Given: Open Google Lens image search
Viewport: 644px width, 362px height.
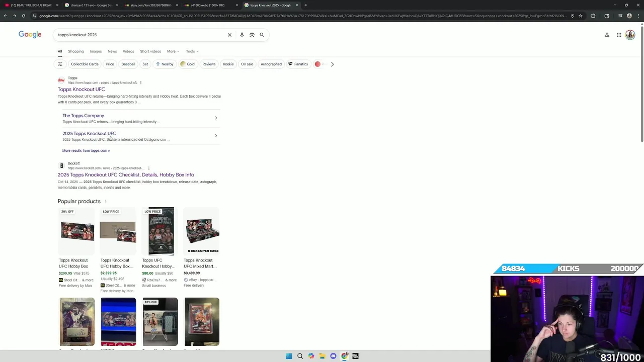Looking at the screenshot, I should [x=252, y=35].
